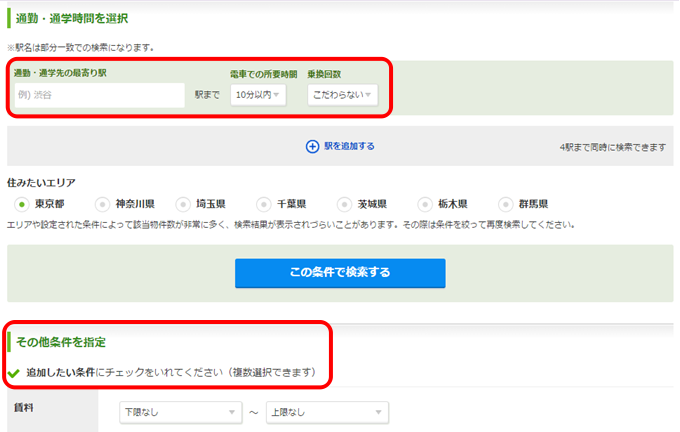Select the 東京都 radio button
Viewport: 680px width, 432px height.
[x=21, y=203]
